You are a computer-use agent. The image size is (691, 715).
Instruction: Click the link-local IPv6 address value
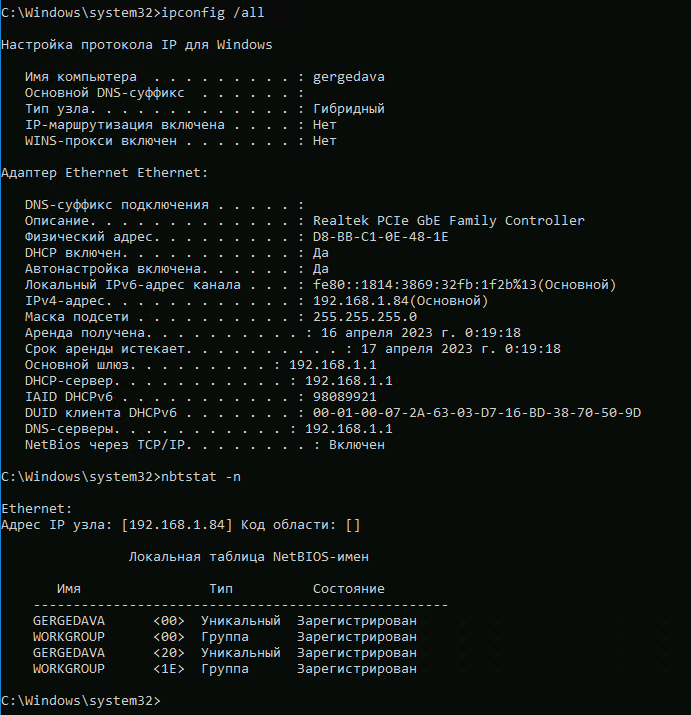(x=464, y=285)
